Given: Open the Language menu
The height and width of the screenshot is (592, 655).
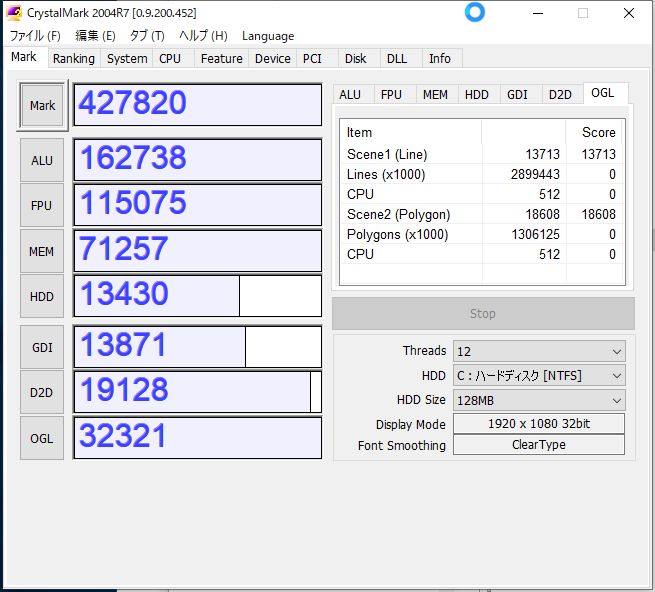Looking at the screenshot, I should pyautogui.click(x=268, y=36).
